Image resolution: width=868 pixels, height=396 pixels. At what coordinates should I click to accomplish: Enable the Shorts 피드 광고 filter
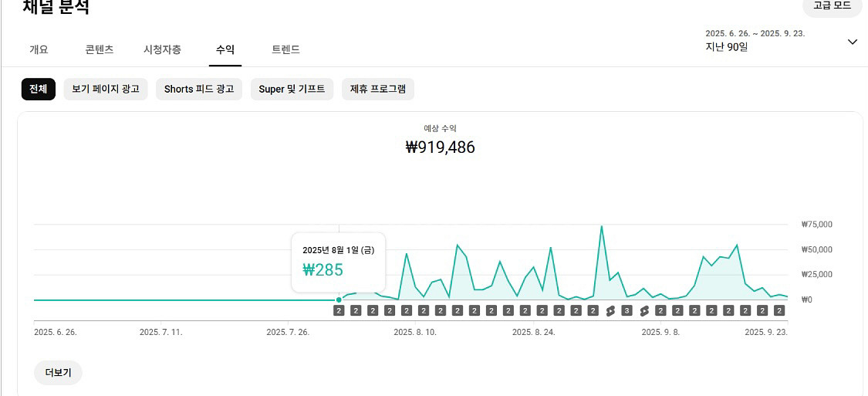pyautogui.click(x=199, y=89)
